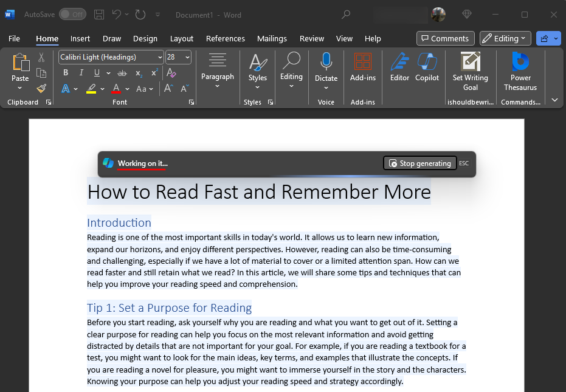Select the Format Painter brush
The width and height of the screenshot is (566, 392).
[x=41, y=89]
